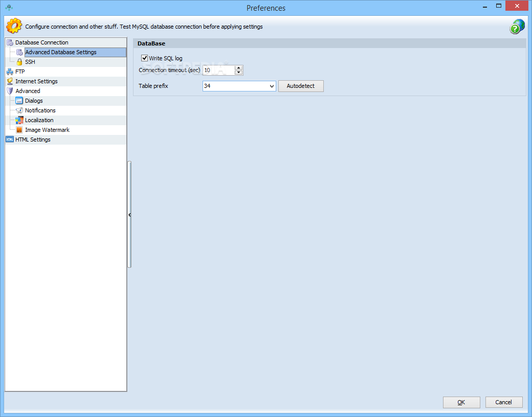Image resolution: width=532 pixels, height=417 pixels.
Task: Select Internet Settings in the tree
Action: (x=36, y=81)
